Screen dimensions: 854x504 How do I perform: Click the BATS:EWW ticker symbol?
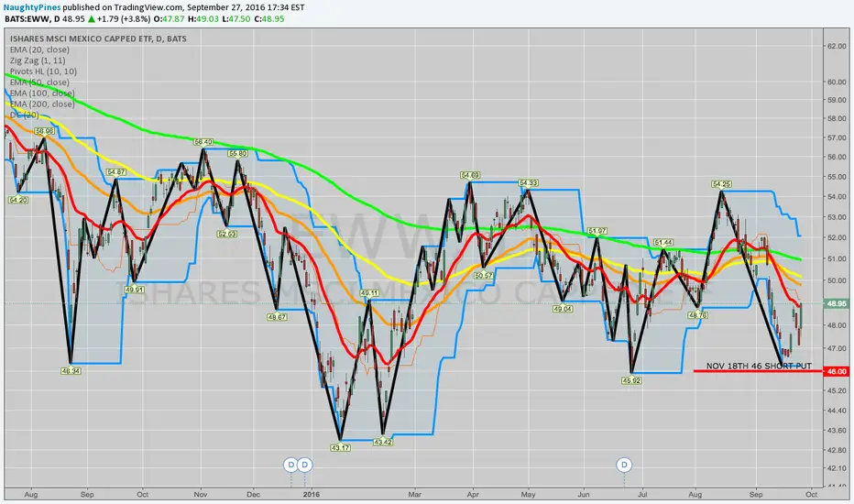(x=27, y=18)
